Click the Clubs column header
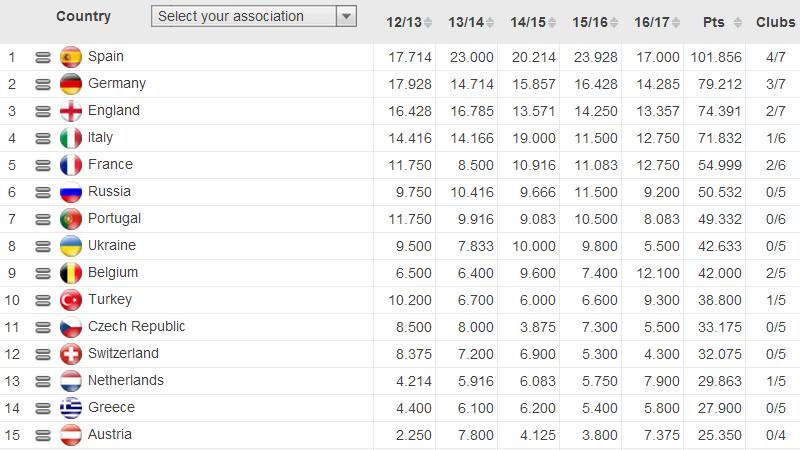 pyautogui.click(x=775, y=21)
